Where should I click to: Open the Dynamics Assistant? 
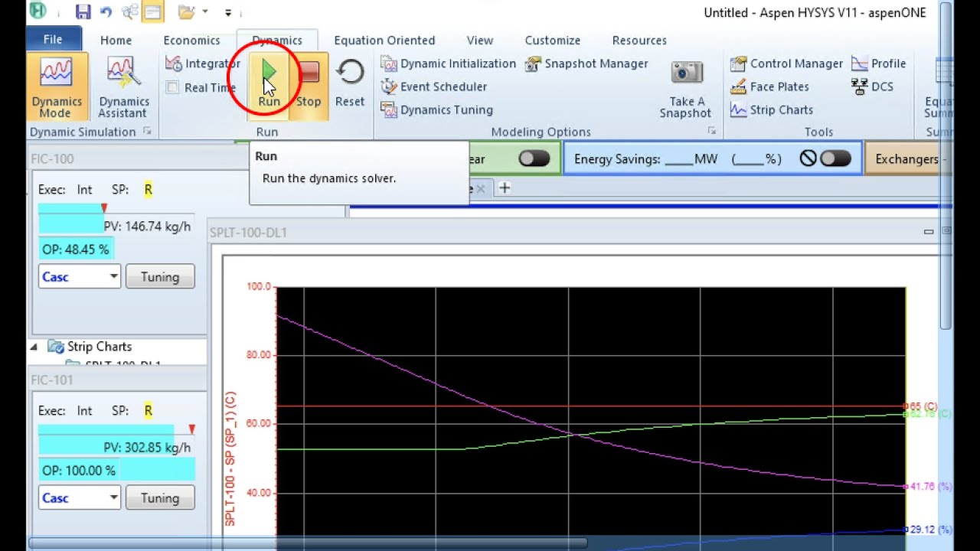click(123, 88)
